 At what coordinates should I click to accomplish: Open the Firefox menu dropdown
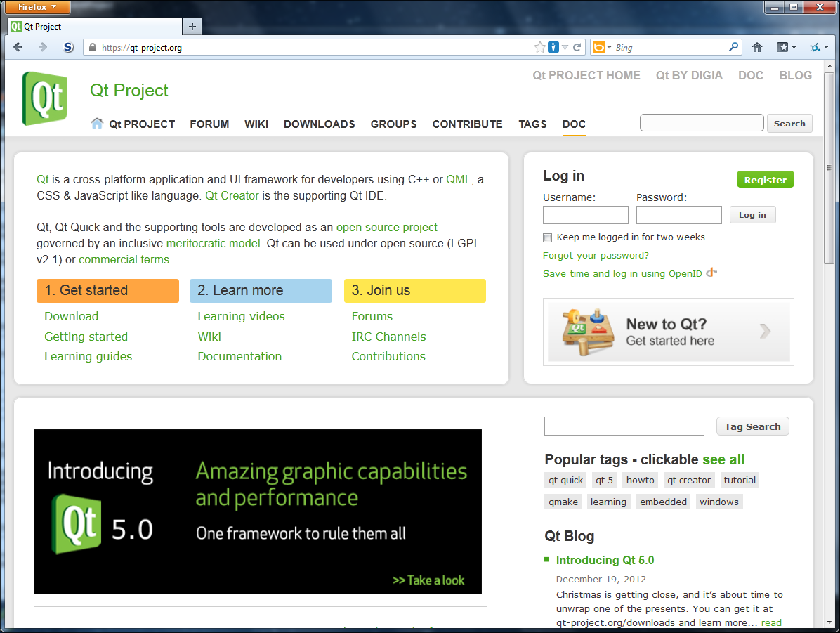click(x=37, y=7)
